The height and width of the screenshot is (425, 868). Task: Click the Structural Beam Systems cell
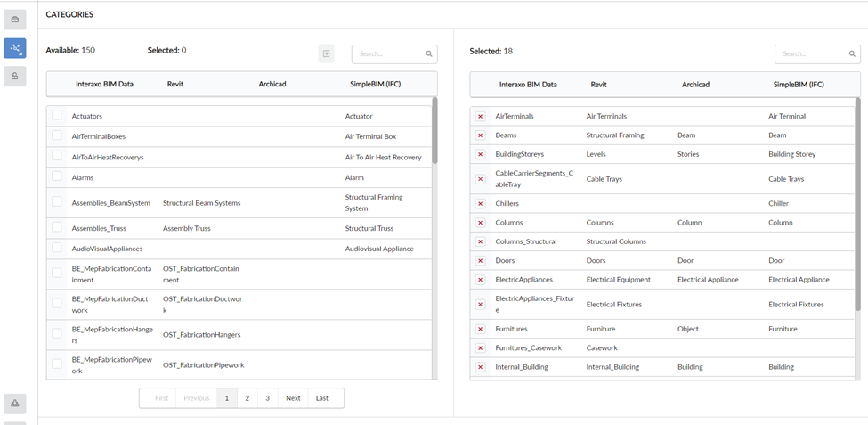[x=201, y=203]
